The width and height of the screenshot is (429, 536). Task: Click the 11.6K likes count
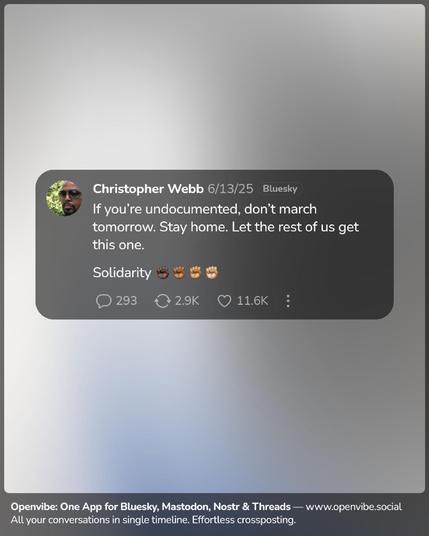point(252,301)
